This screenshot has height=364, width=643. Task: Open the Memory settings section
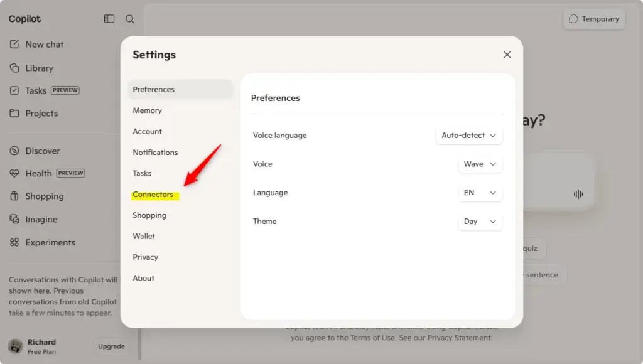147,110
